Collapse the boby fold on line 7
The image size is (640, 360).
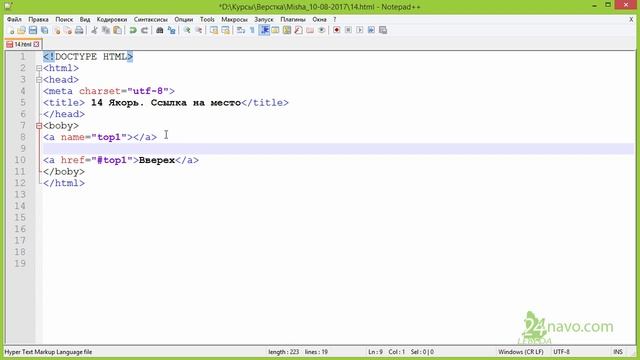[x=39, y=126]
